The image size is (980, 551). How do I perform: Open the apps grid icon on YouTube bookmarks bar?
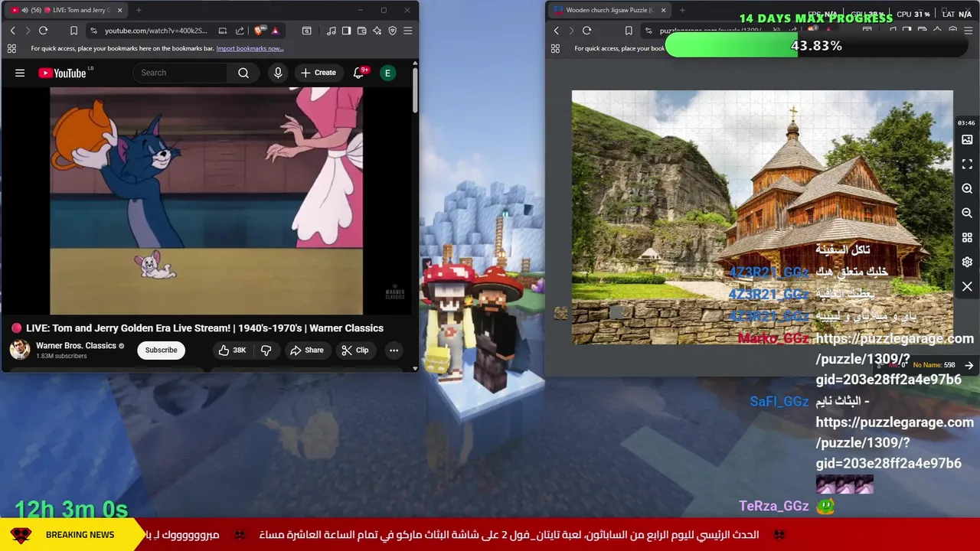tap(11, 48)
